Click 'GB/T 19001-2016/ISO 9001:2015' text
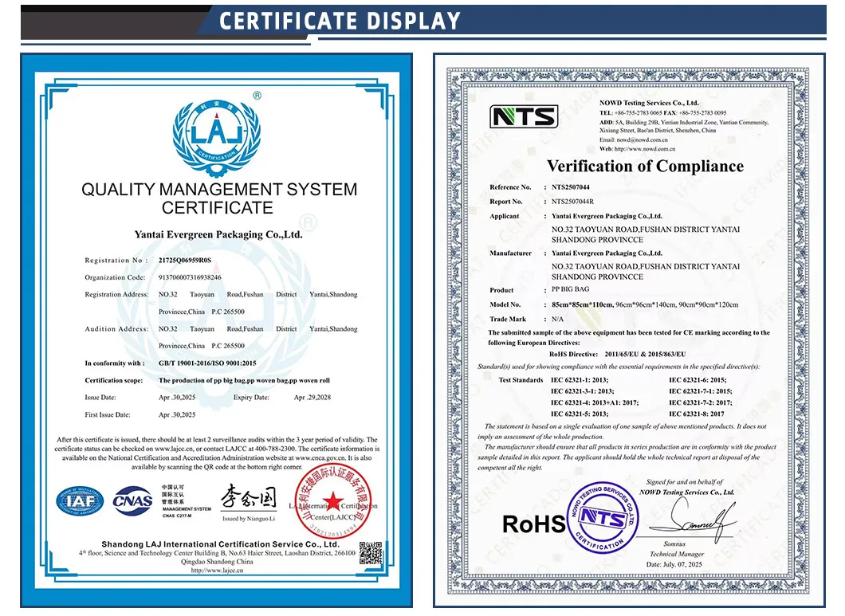Image resolution: width=845 pixels, height=616 pixels. [207, 363]
